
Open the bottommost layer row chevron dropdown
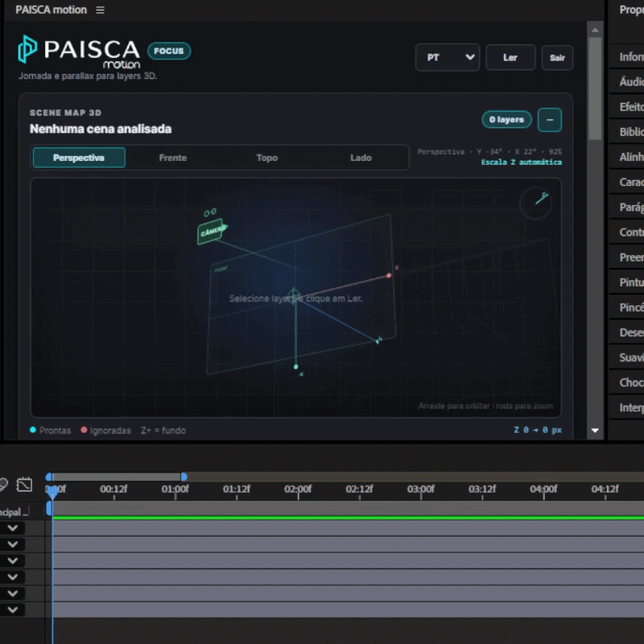click(x=13, y=610)
